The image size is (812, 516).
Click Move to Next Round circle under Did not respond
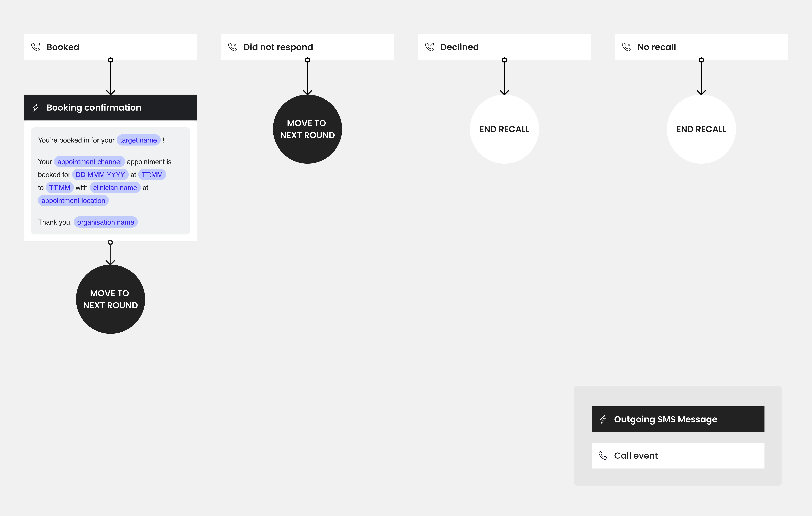coord(308,129)
